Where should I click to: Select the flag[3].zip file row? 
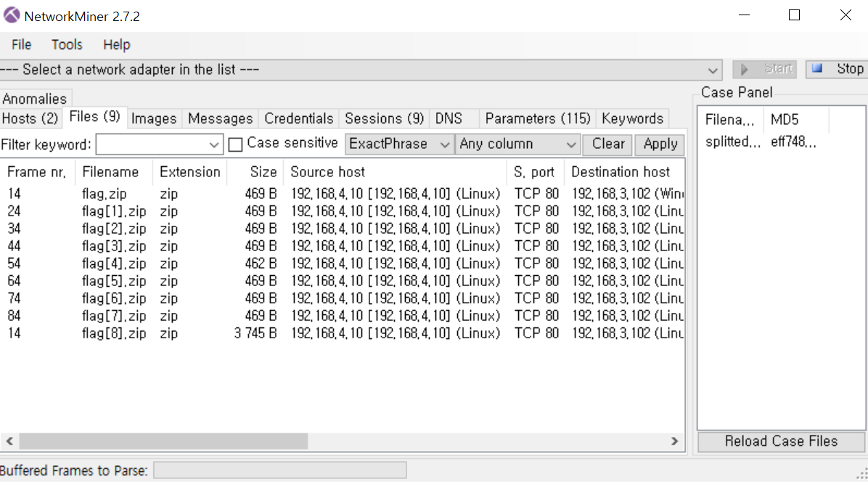tap(343, 246)
